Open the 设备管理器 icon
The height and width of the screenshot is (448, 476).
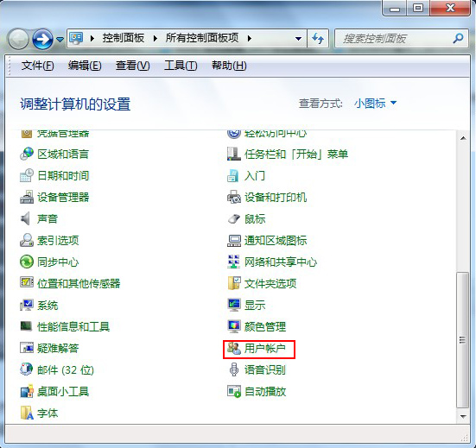coord(27,197)
